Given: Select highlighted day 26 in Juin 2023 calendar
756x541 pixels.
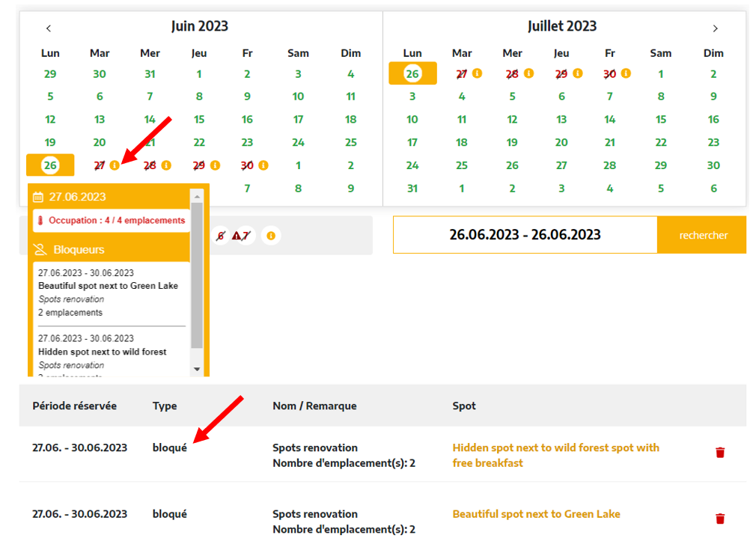Looking at the screenshot, I should pos(50,165).
